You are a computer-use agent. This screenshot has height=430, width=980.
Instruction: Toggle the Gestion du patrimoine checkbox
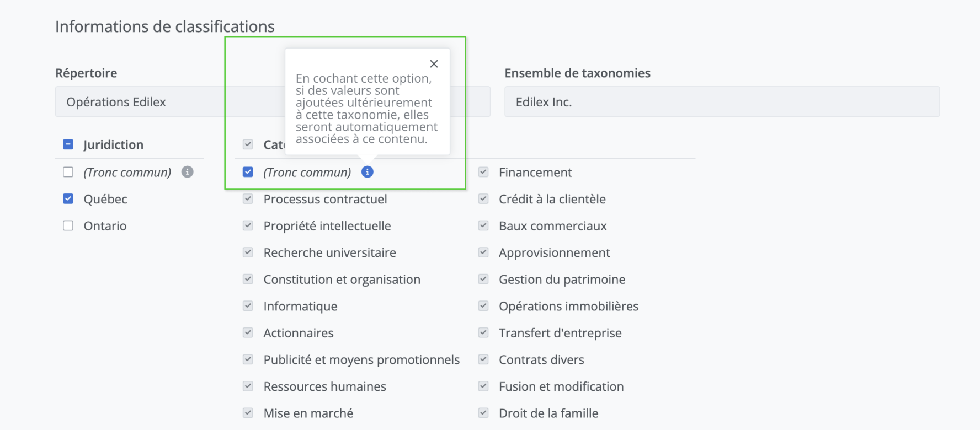tap(483, 279)
